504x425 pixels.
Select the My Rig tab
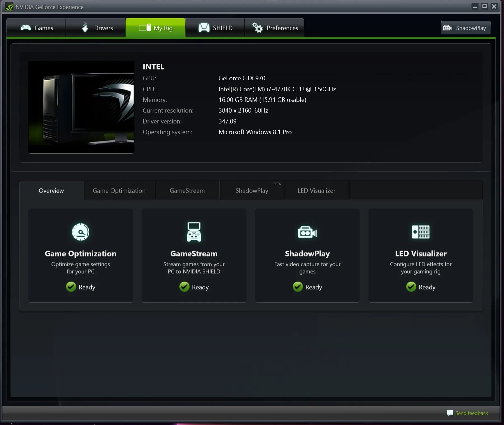(155, 28)
